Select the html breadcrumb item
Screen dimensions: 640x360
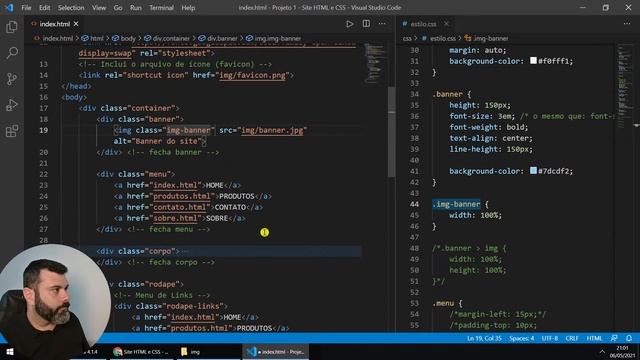[x=97, y=38]
